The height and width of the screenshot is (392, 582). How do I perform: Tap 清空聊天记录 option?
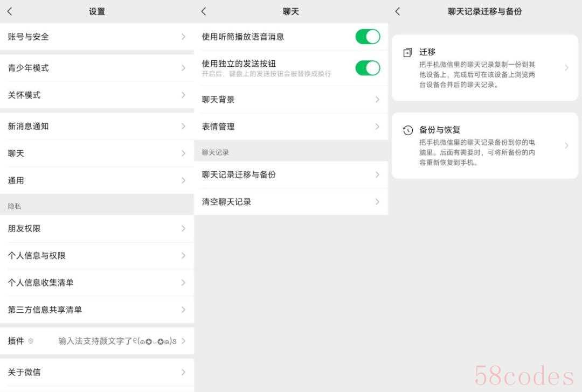point(291,202)
